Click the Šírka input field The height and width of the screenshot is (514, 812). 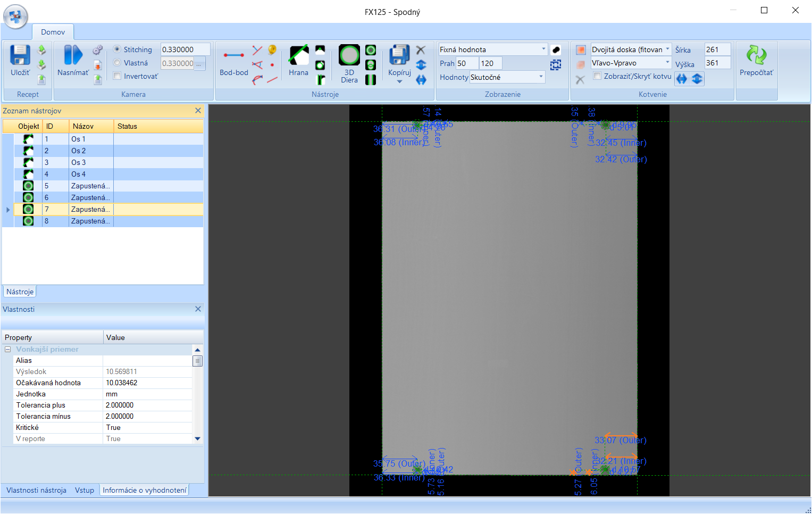(x=717, y=49)
